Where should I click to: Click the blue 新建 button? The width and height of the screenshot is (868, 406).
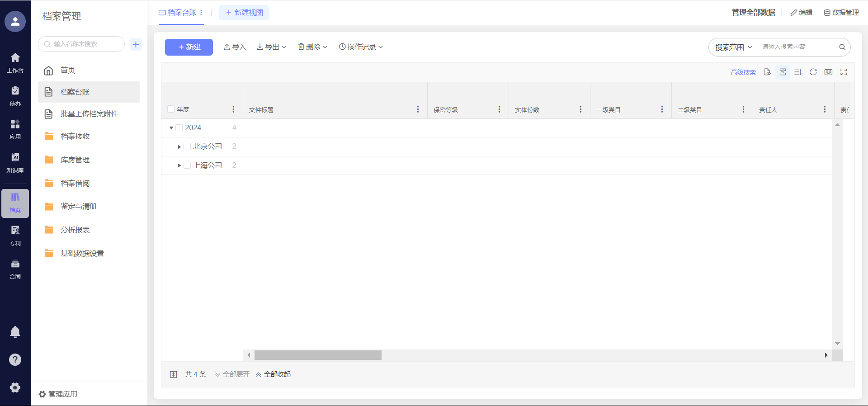(189, 47)
